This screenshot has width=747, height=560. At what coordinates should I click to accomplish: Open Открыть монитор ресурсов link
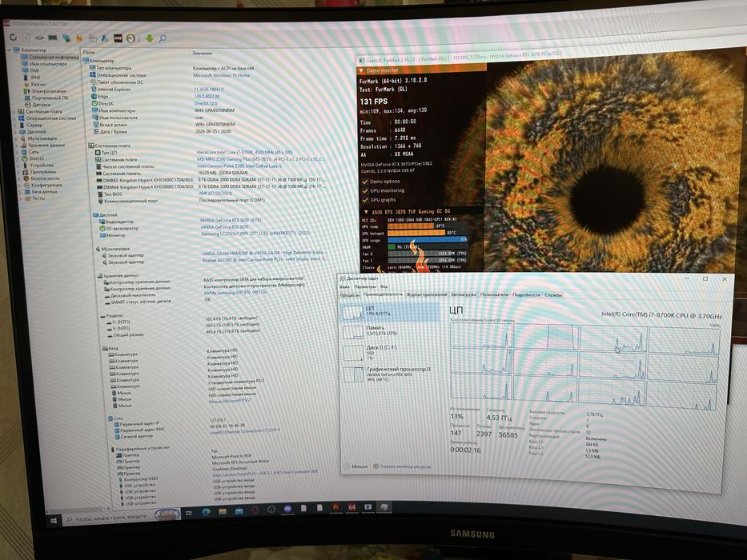(402, 466)
